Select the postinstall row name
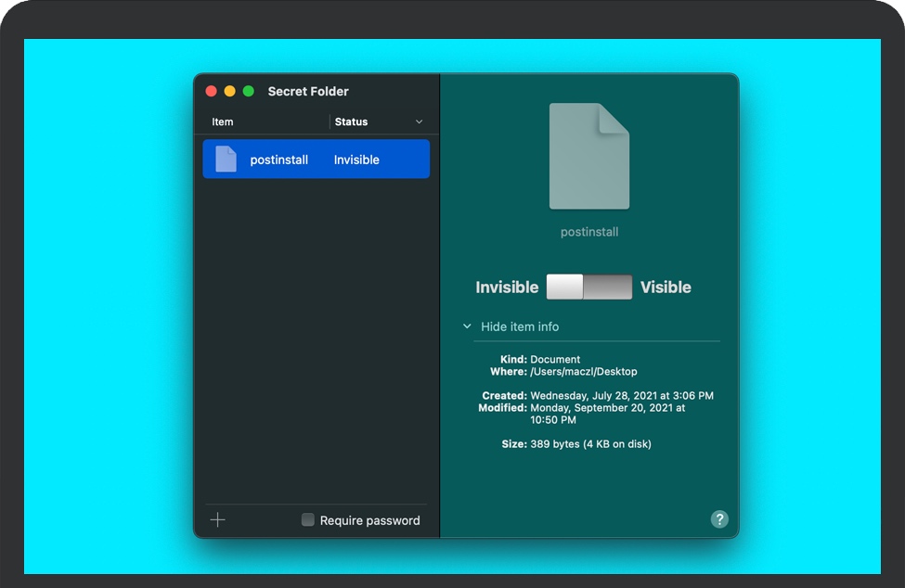Screen dimensions: 905x588 [278, 160]
